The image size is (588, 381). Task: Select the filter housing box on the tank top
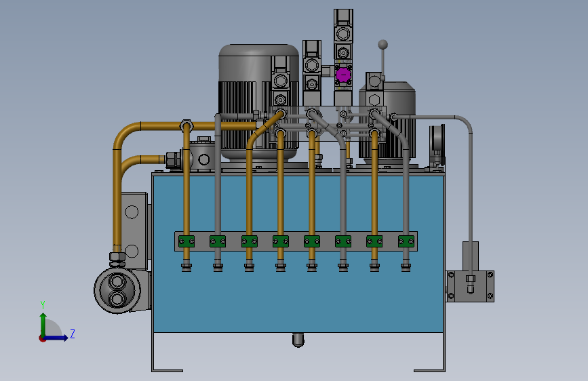point(204,157)
